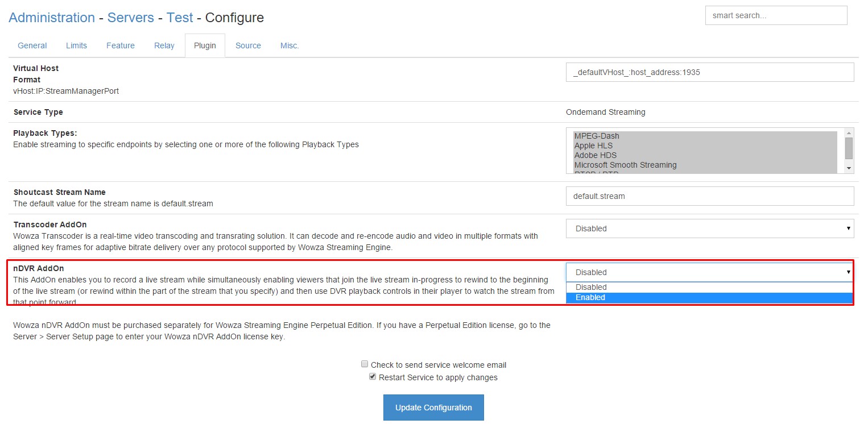
Task: Open the Administration breadcrumb link
Action: (52, 18)
